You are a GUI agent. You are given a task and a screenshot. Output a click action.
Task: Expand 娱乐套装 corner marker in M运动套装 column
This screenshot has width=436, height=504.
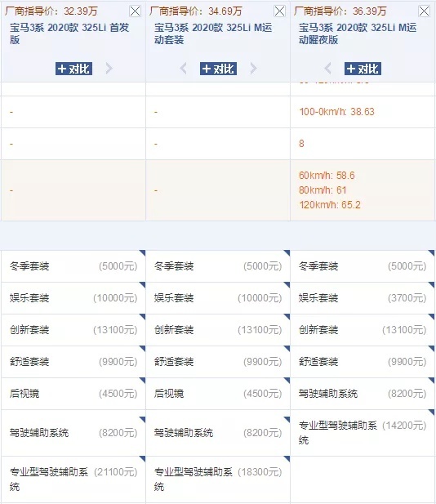click(287, 285)
